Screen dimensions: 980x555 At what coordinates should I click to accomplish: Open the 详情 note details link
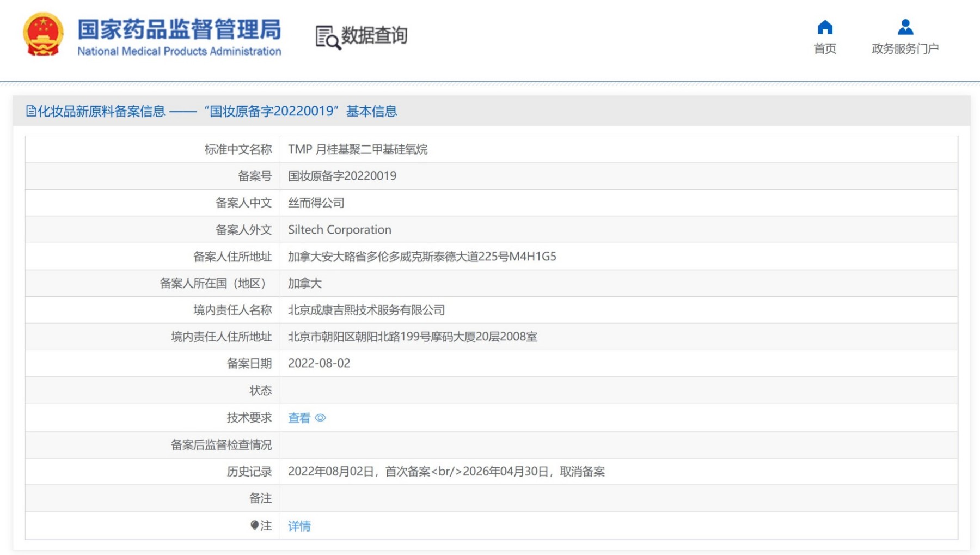(x=299, y=526)
